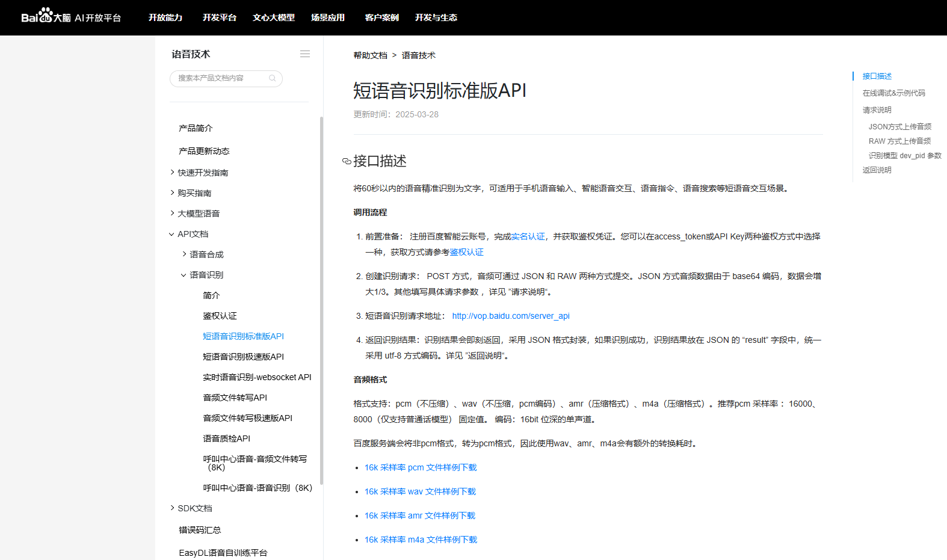Open the 开放能力 top menu
947x560 pixels.
tap(165, 17)
